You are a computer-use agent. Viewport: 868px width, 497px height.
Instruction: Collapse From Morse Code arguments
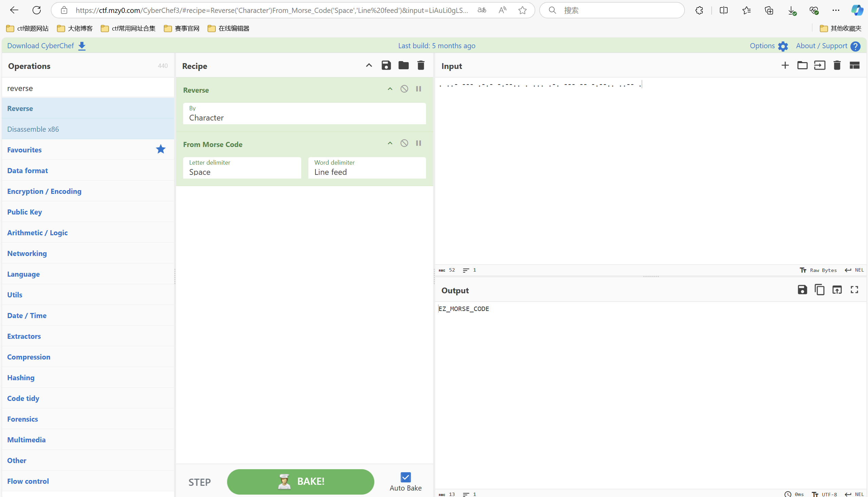(x=390, y=143)
